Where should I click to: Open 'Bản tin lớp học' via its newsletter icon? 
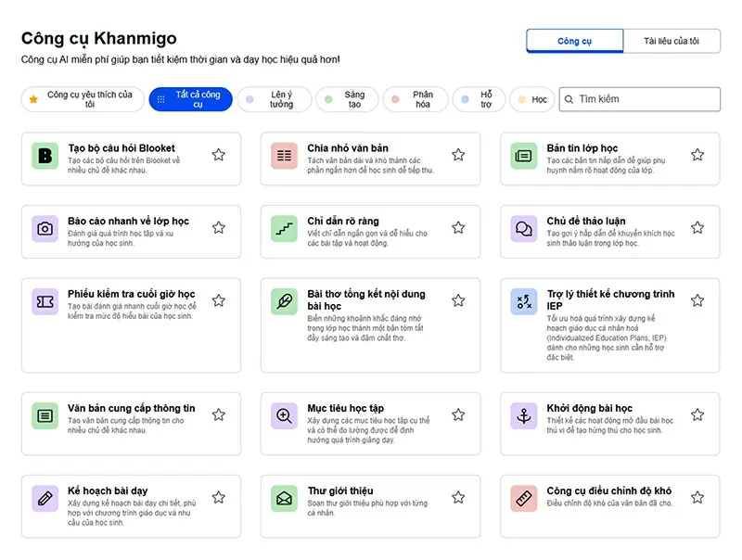tap(523, 155)
